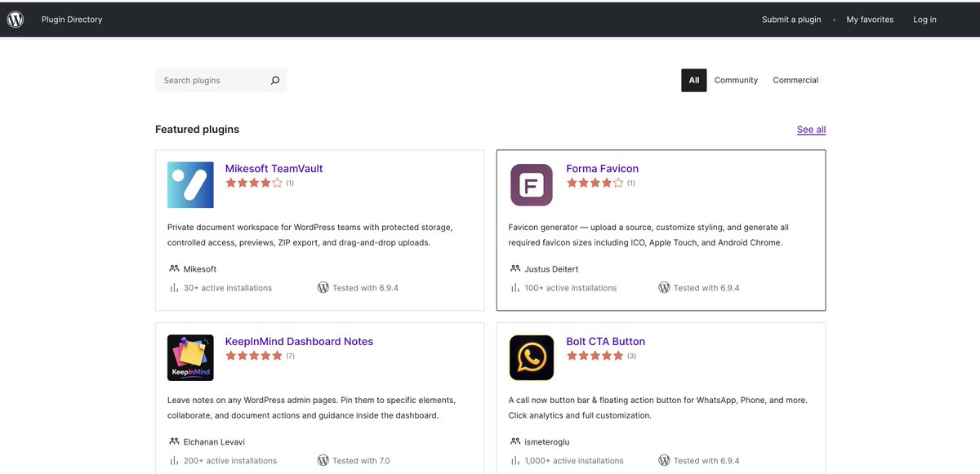
Task: Click WordPress icon in Bolt CTA Button tested version
Action: [664, 461]
